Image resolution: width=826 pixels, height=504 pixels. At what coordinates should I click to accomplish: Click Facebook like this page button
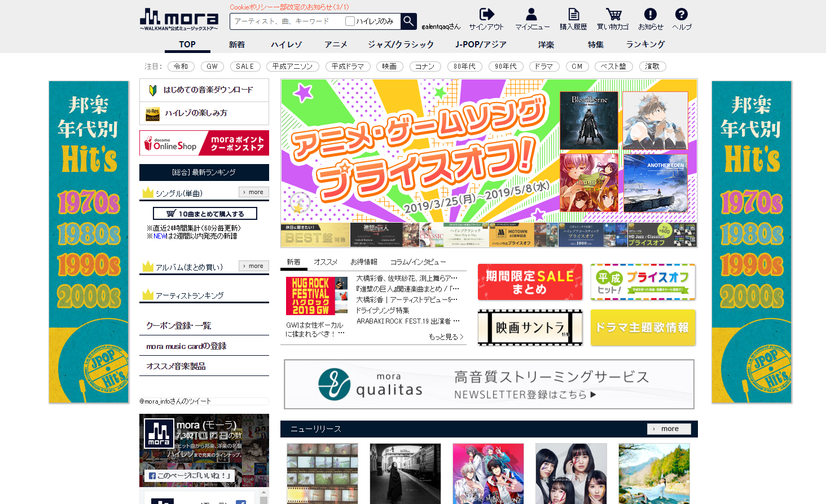pyautogui.click(x=189, y=476)
